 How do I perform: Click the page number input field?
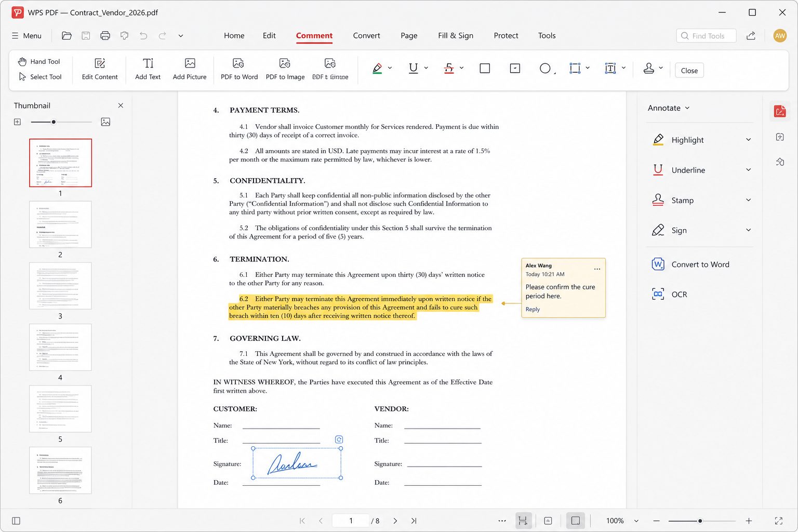tap(351, 521)
